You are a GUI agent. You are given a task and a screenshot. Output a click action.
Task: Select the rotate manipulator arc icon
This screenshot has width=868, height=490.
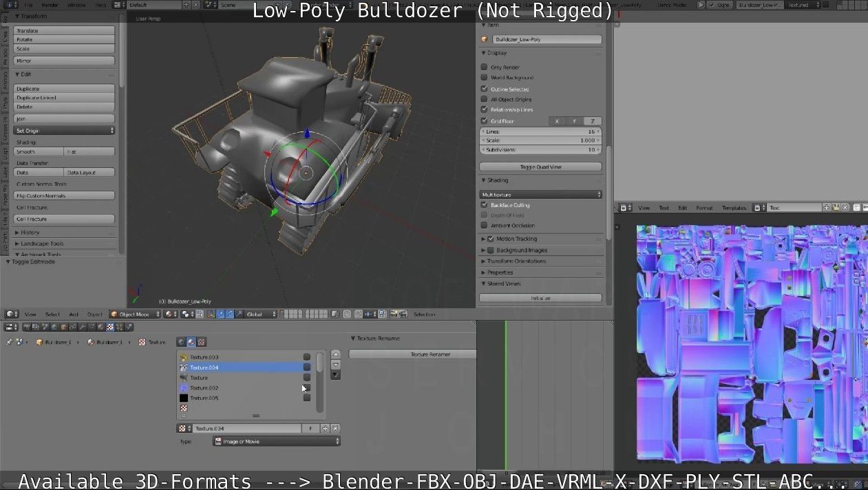pos(229,314)
